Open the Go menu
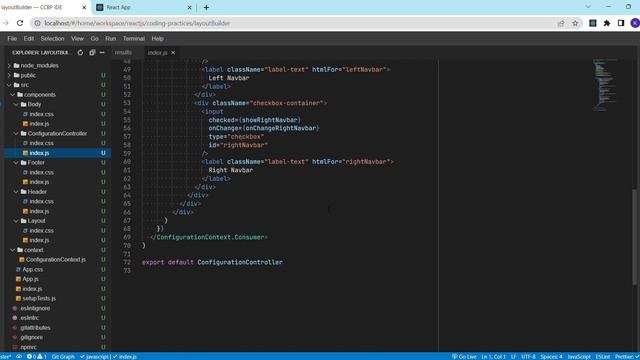This screenshot has height=360, width=640. [95, 38]
